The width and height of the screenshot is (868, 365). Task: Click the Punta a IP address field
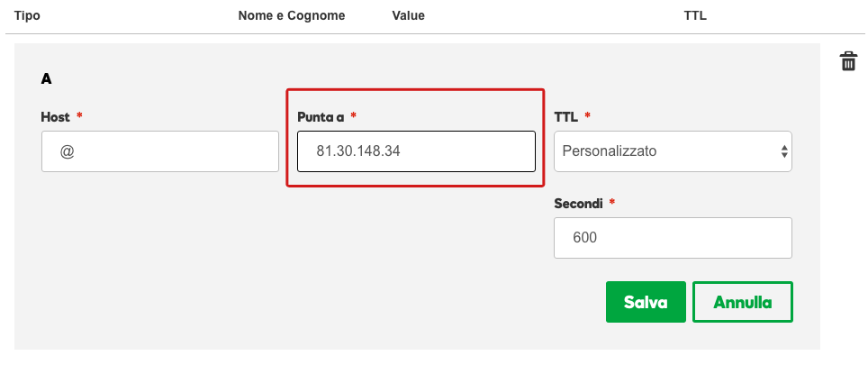(416, 151)
